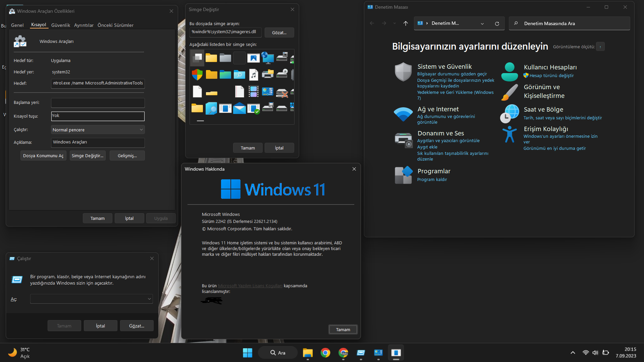Switch to the Önceki Sürümler tab
644x362 pixels.
click(x=115, y=25)
